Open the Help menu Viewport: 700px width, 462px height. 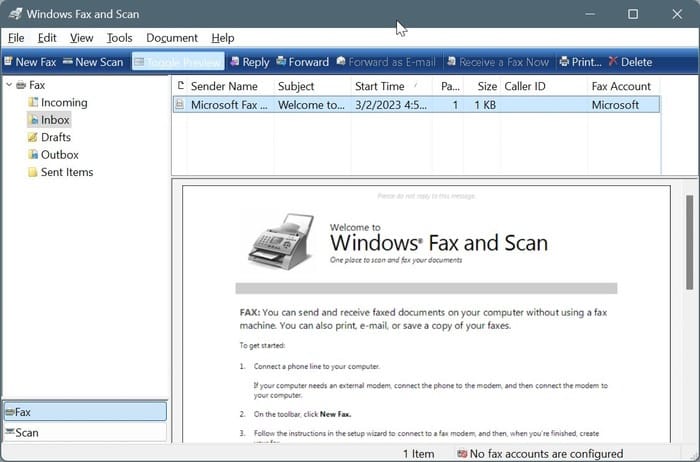point(222,38)
